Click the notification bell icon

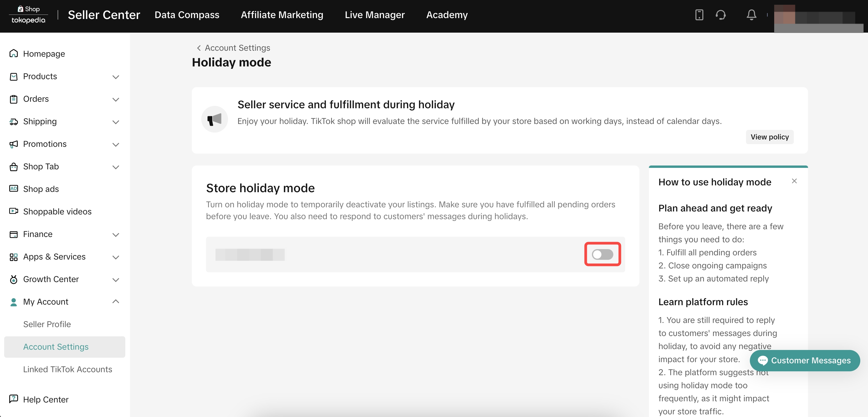pyautogui.click(x=751, y=15)
